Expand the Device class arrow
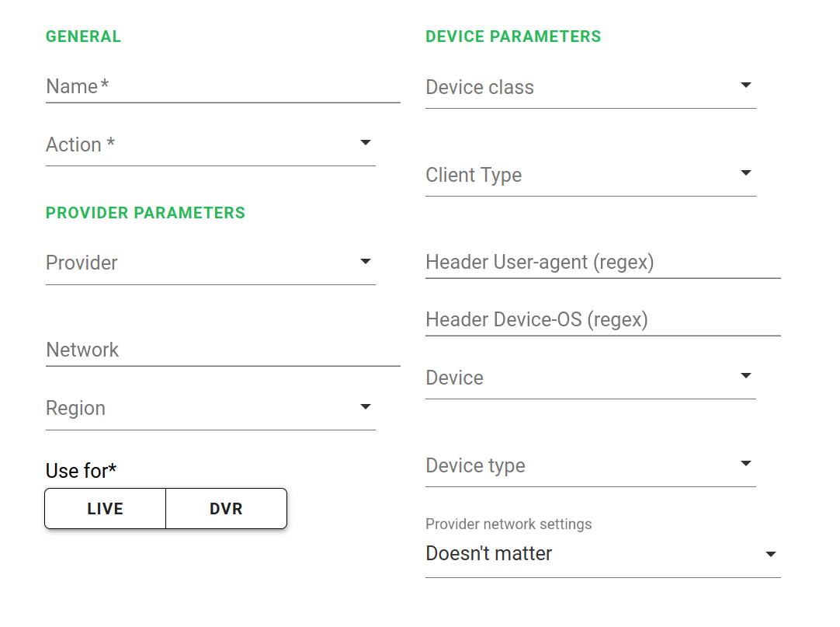This screenshot has height=627, width=840. (746, 85)
